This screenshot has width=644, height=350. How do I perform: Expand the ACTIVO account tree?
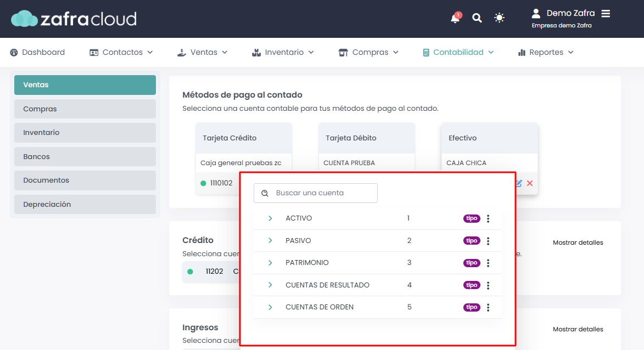(x=270, y=218)
